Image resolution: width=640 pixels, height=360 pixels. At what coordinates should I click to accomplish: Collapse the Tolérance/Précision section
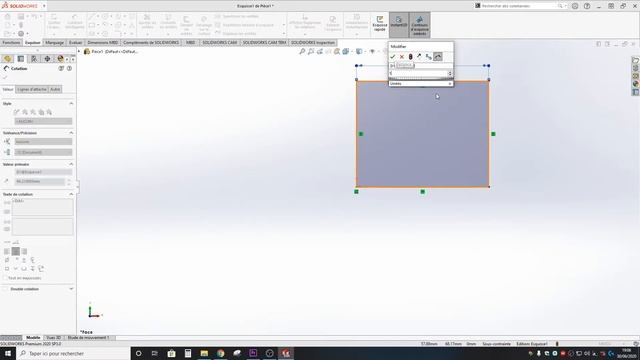[x=71, y=133]
